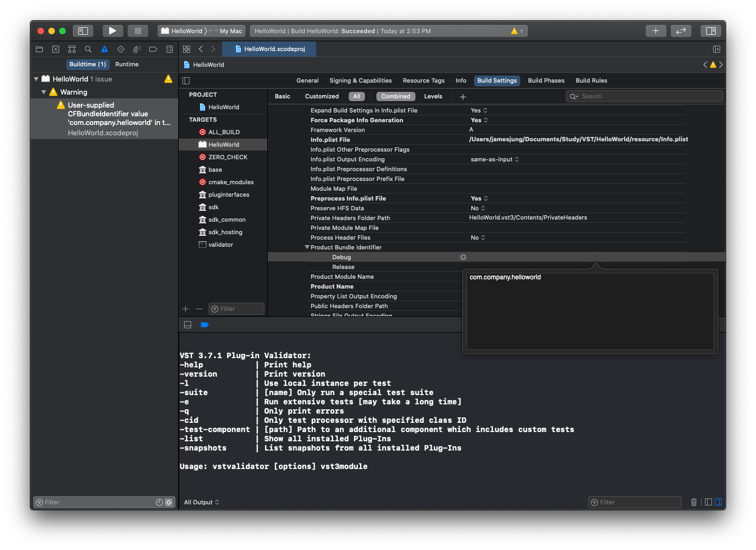Switch to Levels settings view
Viewport: 756px width, 550px height.
pyautogui.click(x=433, y=96)
